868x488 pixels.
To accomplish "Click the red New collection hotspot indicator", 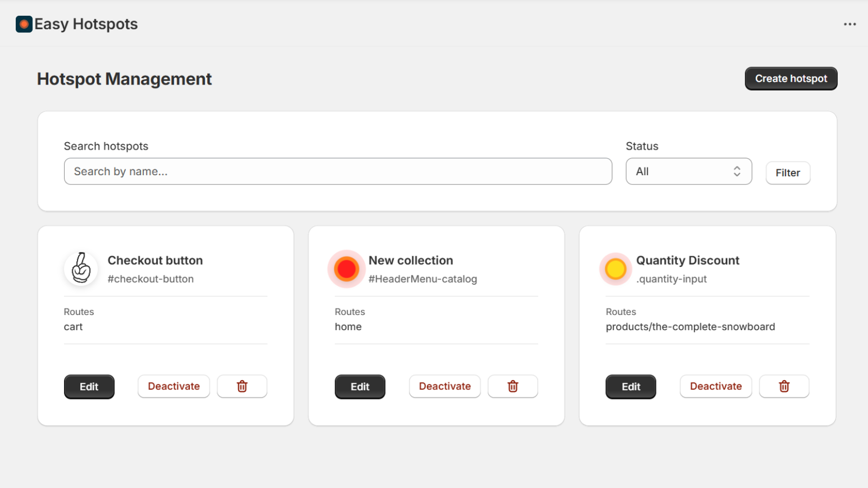I will [346, 269].
